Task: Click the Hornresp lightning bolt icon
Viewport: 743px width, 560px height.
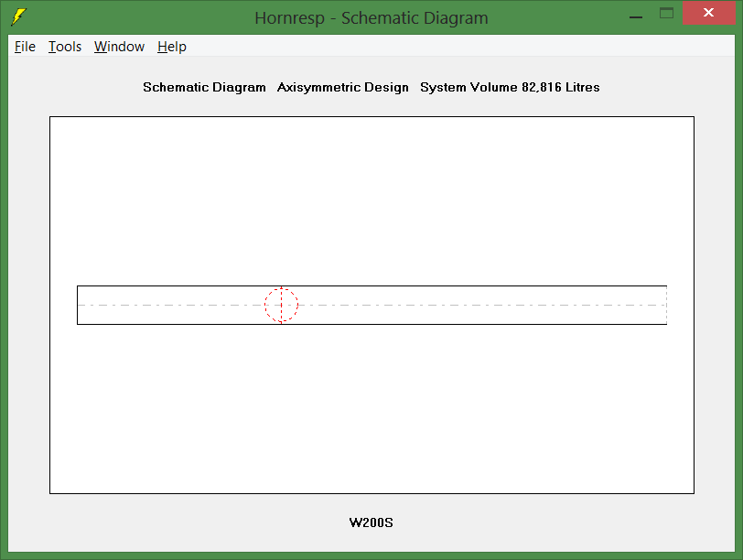Action: click(x=18, y=17)
